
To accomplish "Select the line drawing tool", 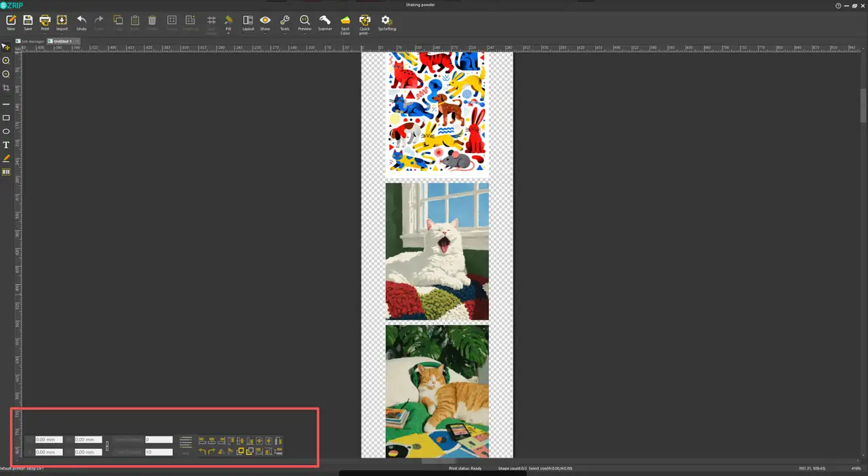I will coord(6,104).
